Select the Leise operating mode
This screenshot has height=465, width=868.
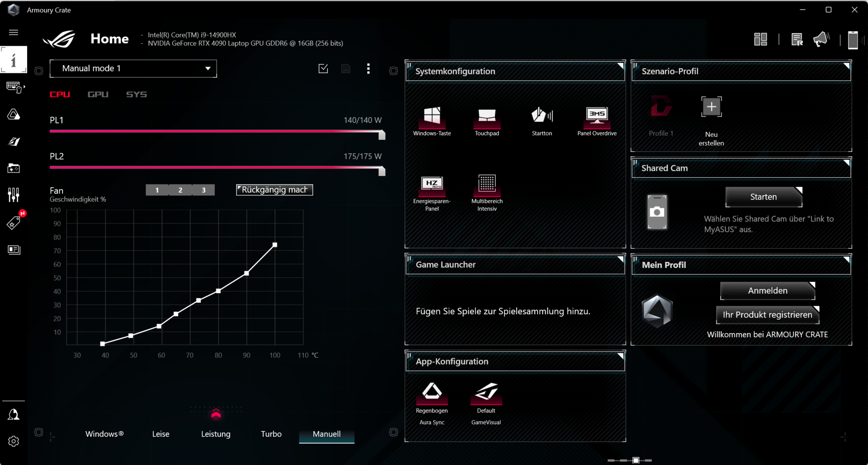pos(161,434)
